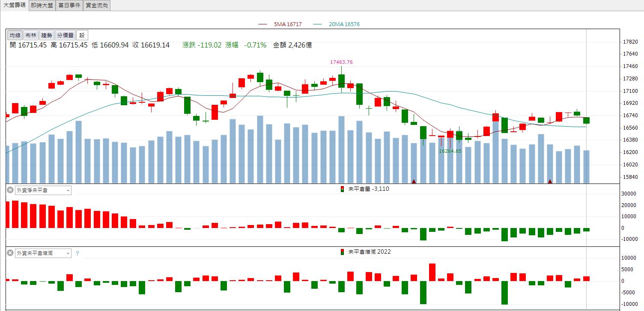Close the 外資未平倉增減 indicator panel
This screenshot has width=644, height=311.
10,253
